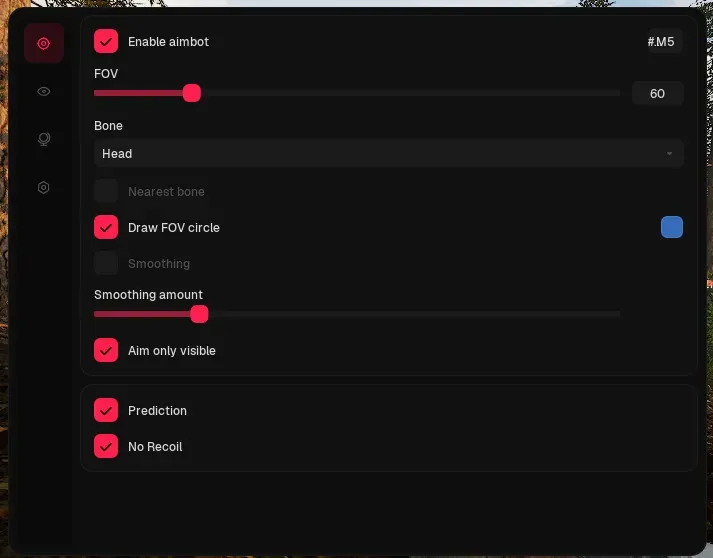Image resolution: width=713 pixels, height=558 pixels.
Task: Click the unfilled FOV slider track
Action: point(411,93)
